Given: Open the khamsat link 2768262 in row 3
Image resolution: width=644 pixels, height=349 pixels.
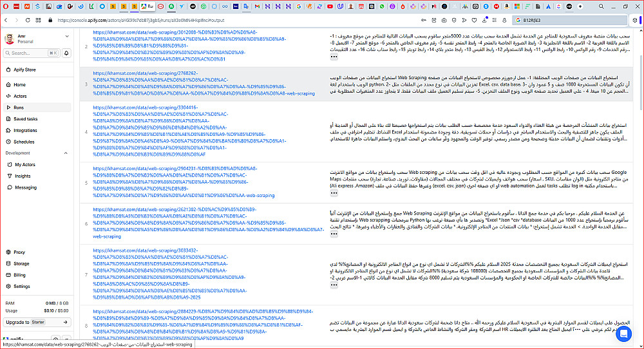Looking at the screenshot, I should pos(204,83).
